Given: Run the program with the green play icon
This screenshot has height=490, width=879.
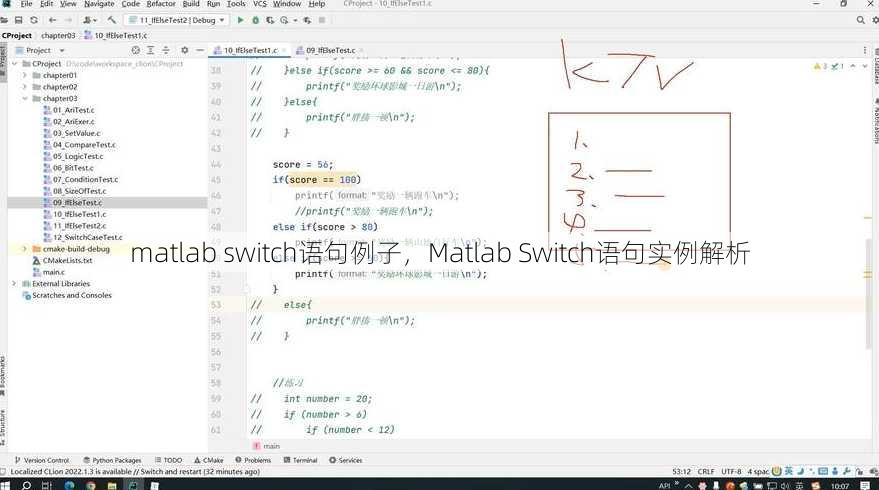Looking at the screenshot, I should (x=240, y=20).
